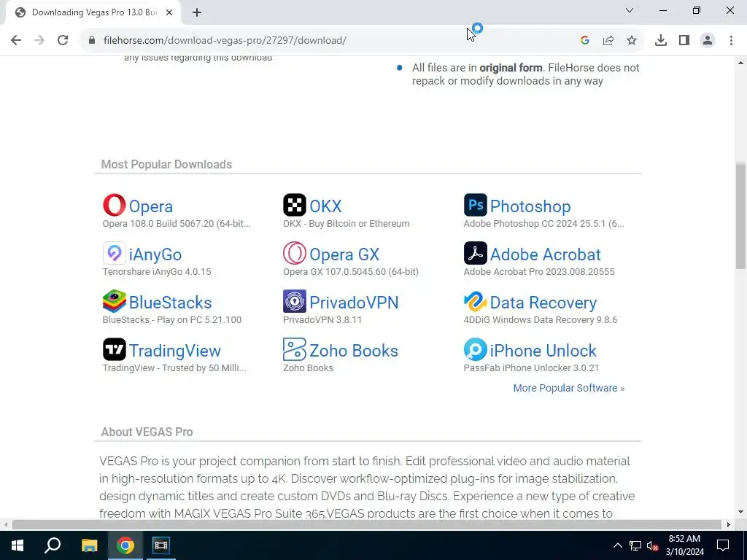Open the Chrome tab search chevron

tap(630, 10)
